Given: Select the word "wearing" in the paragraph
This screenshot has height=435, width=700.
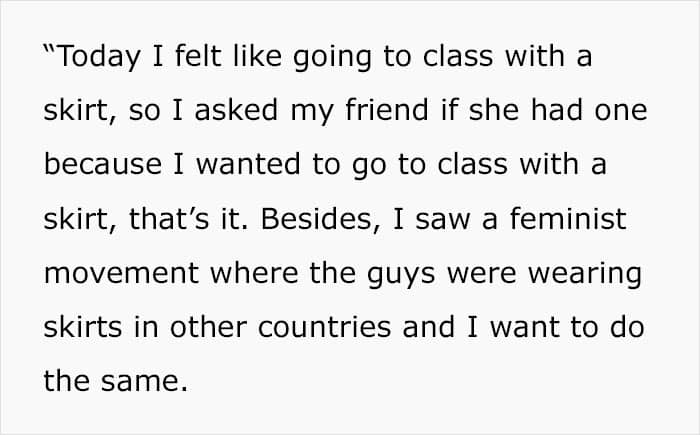Looking at the screenshot, I should click(585, 274).
